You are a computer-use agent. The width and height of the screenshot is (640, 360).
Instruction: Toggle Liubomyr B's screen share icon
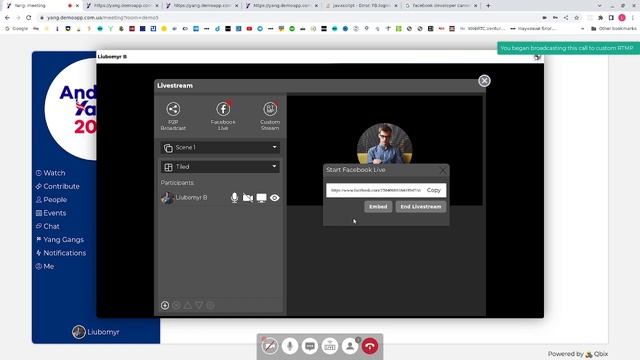[x=261, y=198]
